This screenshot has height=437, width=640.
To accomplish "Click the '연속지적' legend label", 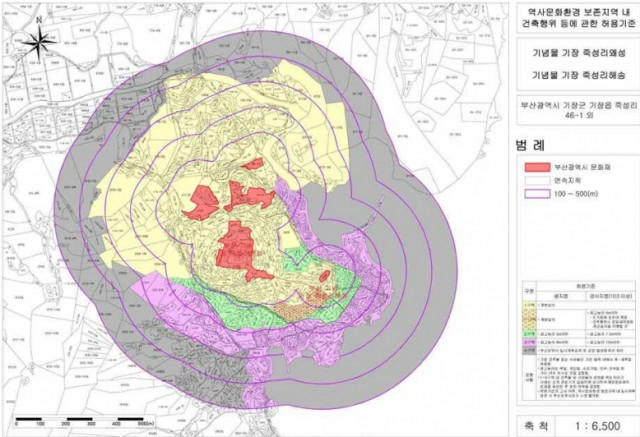I will 567,180.
